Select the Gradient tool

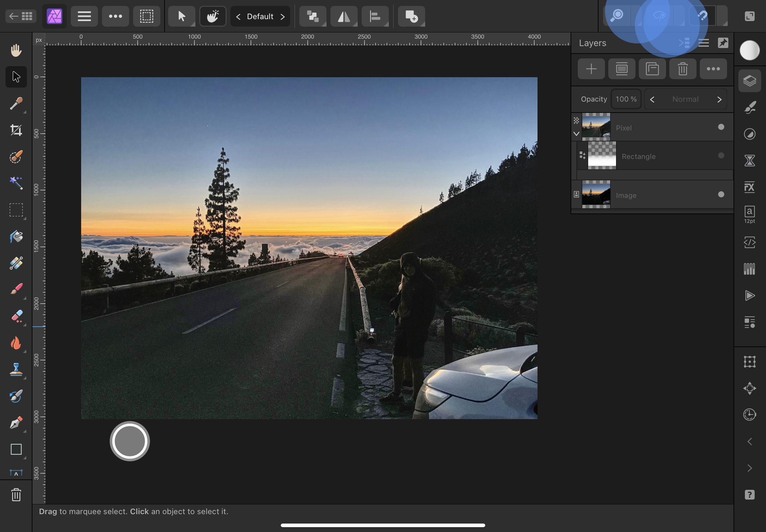(x=16, y=263)
